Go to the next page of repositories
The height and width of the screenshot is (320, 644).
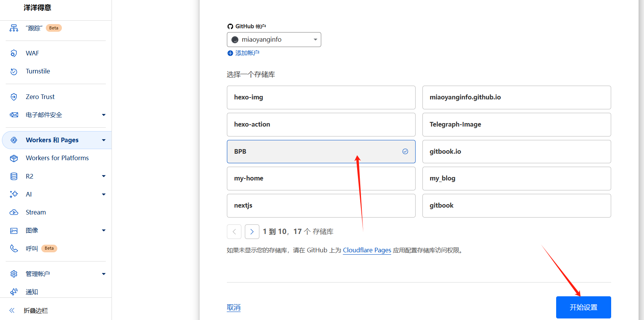tap(252, 232)
